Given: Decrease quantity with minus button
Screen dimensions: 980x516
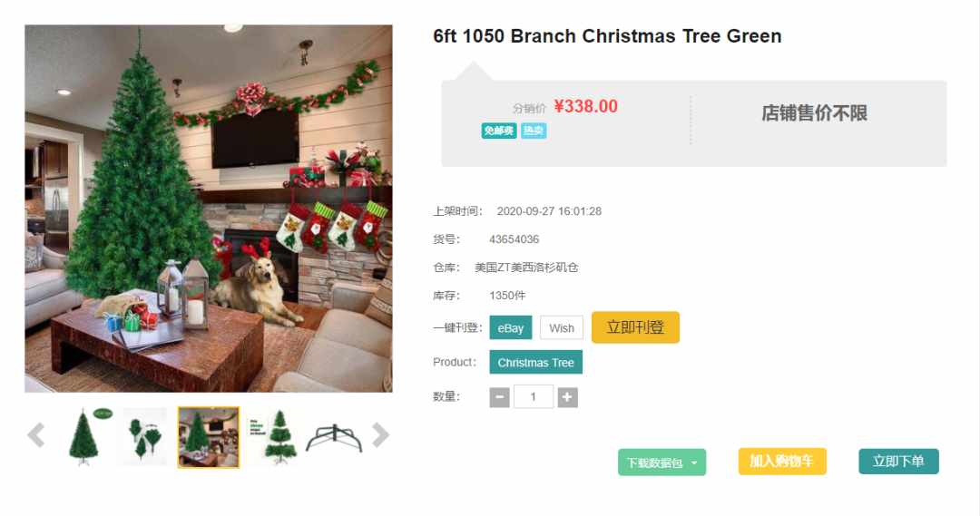Looking at the screenshot, I should pyautogui.click(x=499, y=396).
